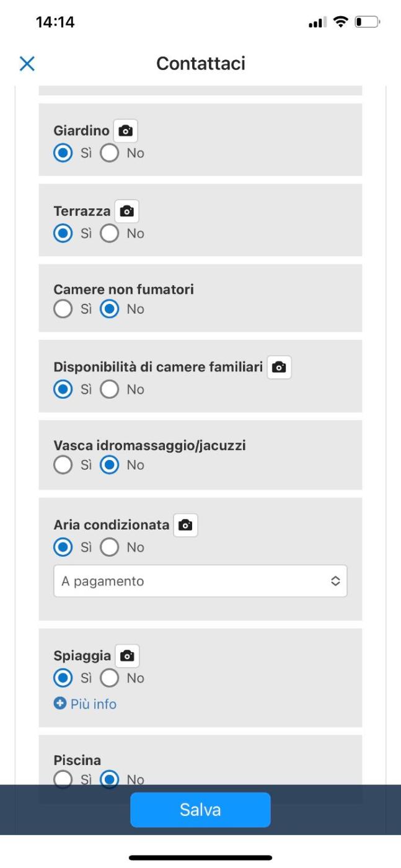This screenshot has height=868, width=401.
Task: Expand the Più info link under Spiaggia
Action: pyautogui.click(x=93, y=704)
